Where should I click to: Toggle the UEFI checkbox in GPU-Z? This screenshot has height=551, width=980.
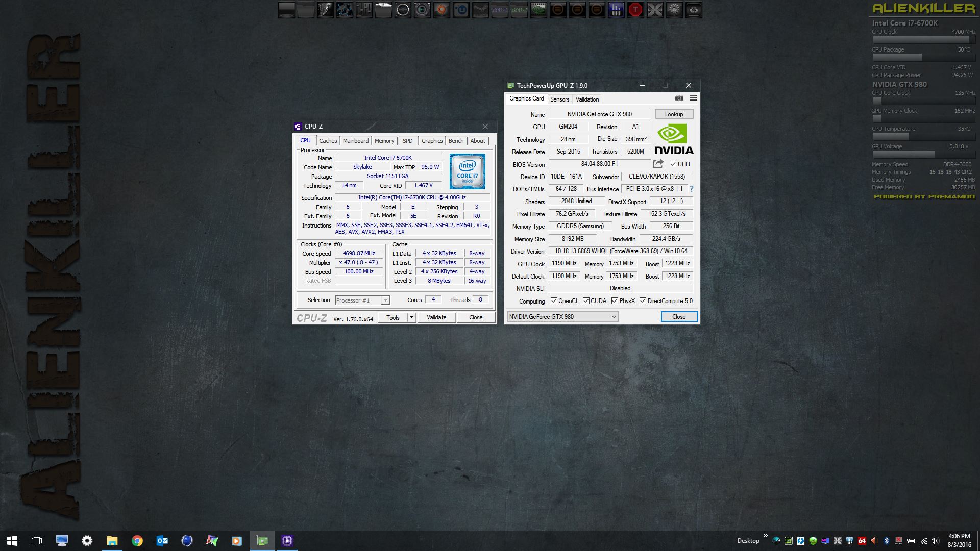point(673,164)
